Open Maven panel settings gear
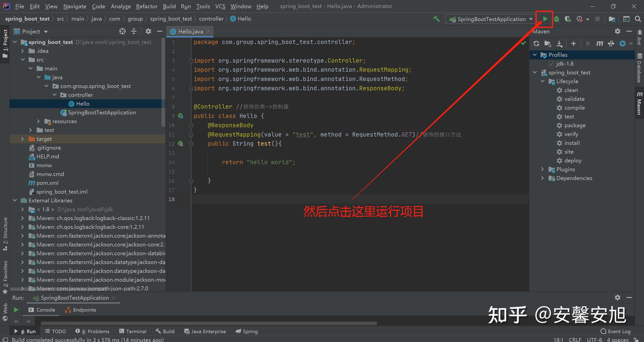 click(x=618, y=31)
